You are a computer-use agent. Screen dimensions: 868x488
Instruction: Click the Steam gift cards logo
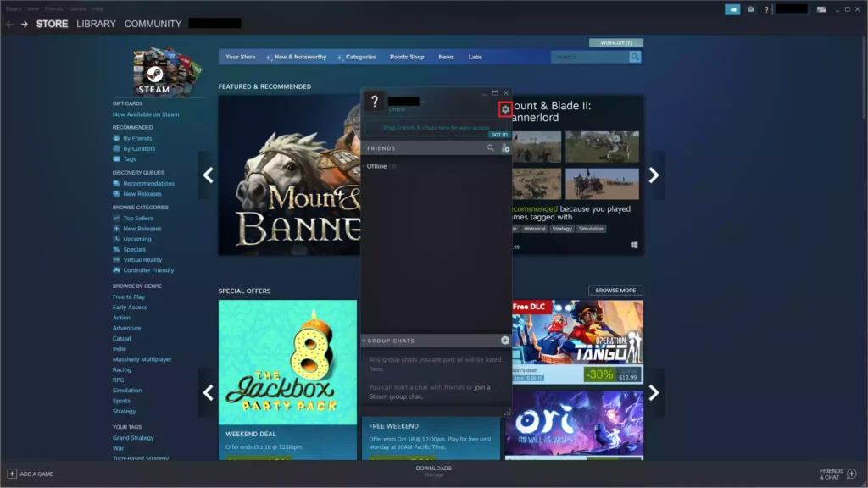(x=165, y=72)
